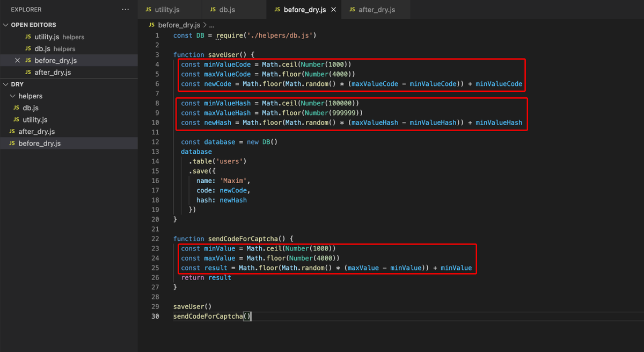Close before_dry.js tab with the X
644x352 pixels.
pos(334,10)
